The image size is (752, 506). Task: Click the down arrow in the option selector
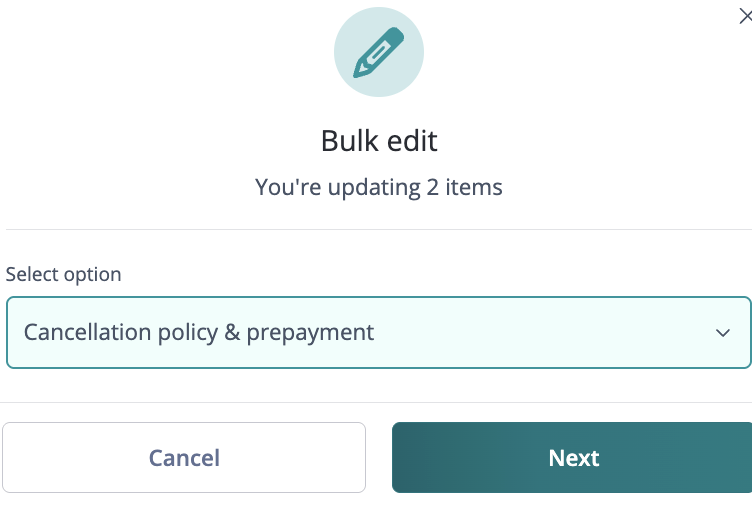pos(723,333)
